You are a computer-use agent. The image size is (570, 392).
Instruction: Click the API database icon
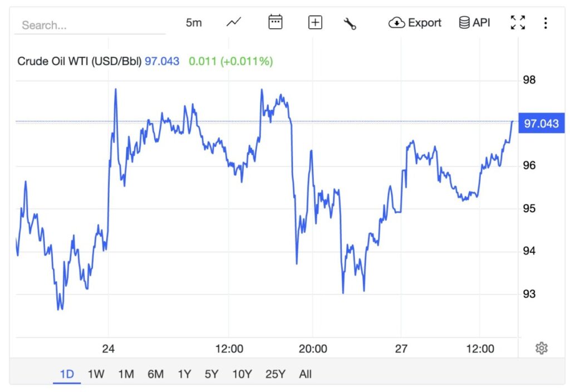point(474,23)
